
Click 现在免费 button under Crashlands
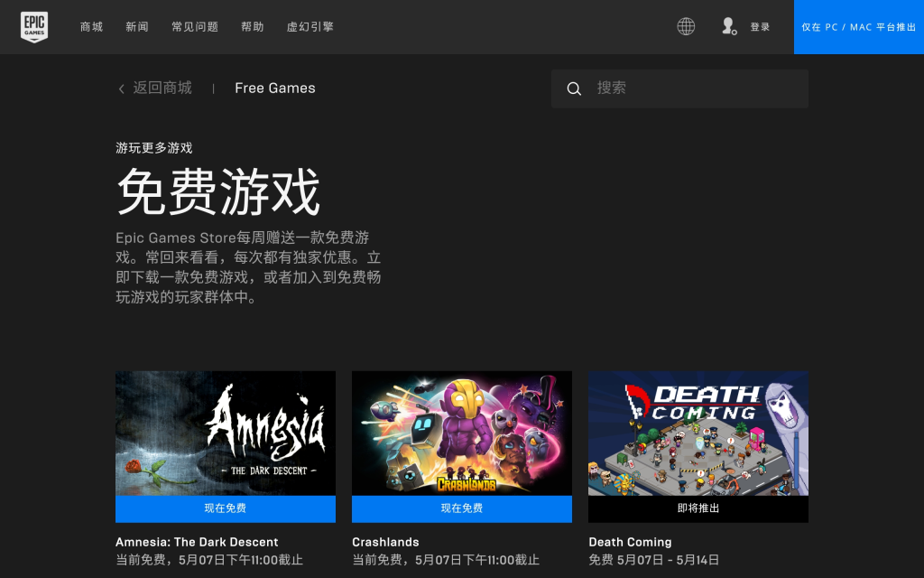tap(461, 508)
